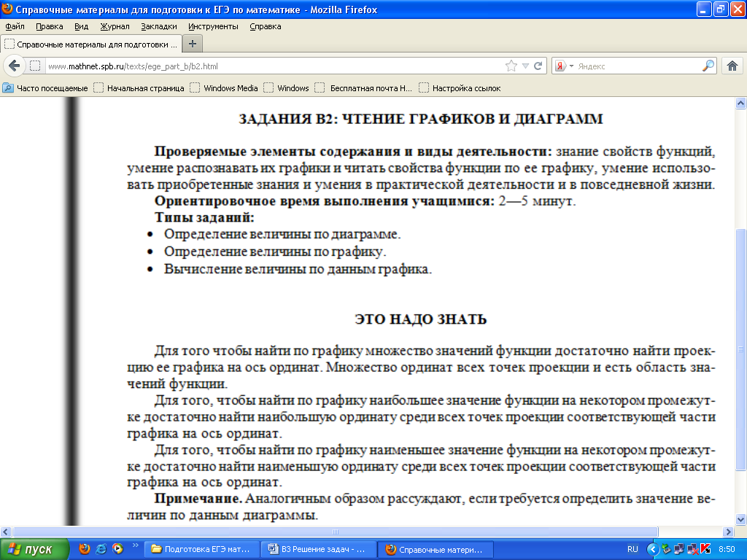Open the Настройка ссылок bookmark
This screenshot has width=747, height=560.
[x=460, y=88]
